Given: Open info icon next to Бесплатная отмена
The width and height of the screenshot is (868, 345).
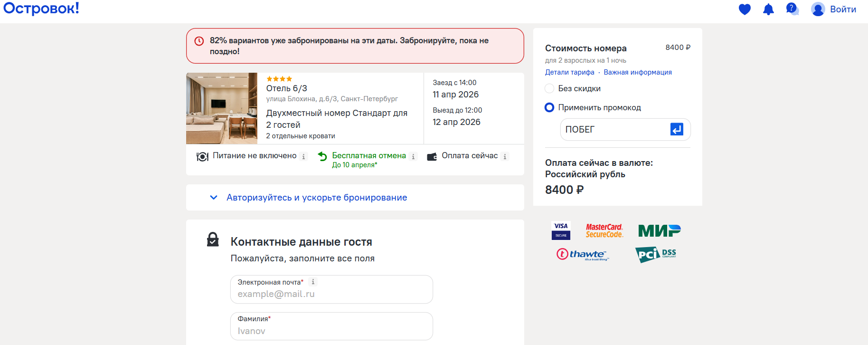Looking at the screenshot, I should tap(414, 156).
